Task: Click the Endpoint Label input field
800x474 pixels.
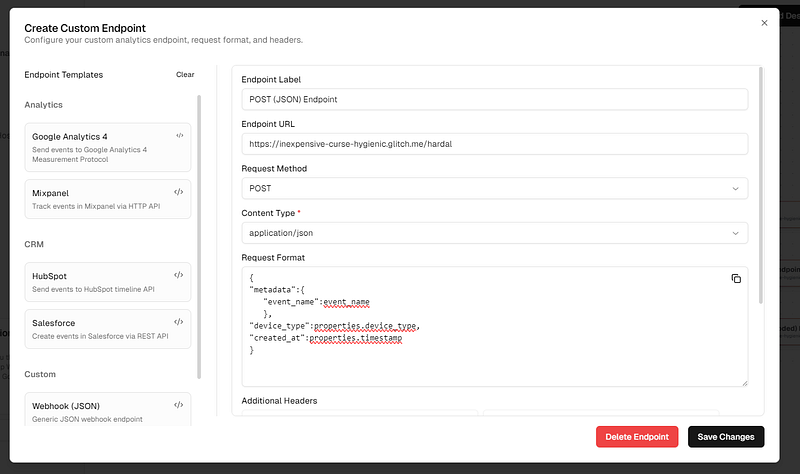Action: coord(494,99)
